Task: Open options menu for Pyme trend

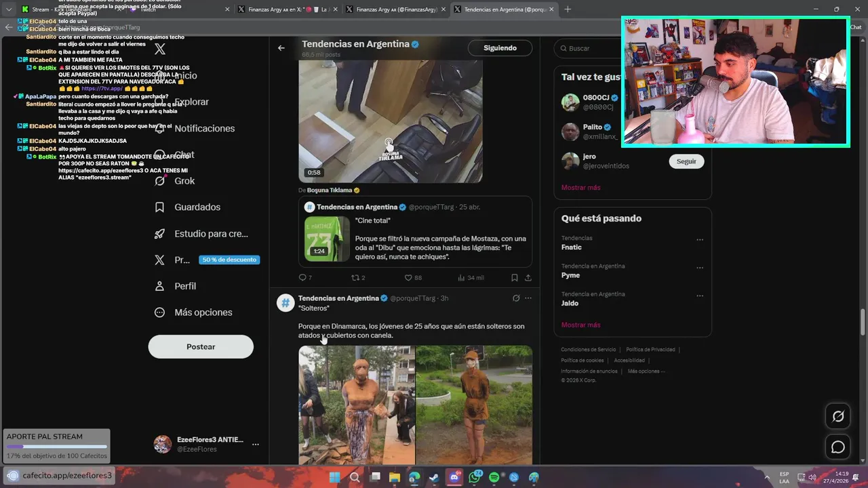Action: pos(700,268)
